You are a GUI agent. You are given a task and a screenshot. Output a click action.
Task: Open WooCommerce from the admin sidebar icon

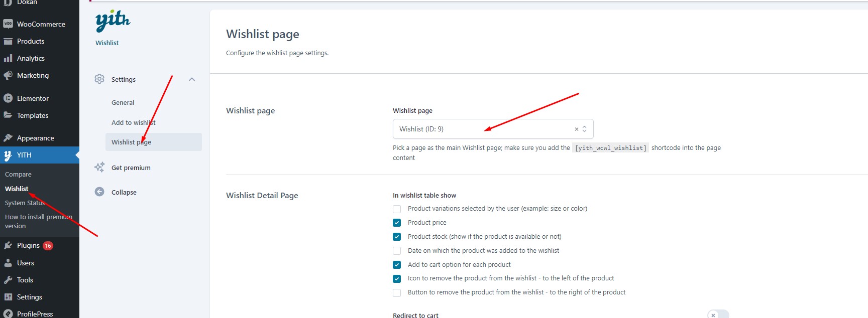point(8,24)
